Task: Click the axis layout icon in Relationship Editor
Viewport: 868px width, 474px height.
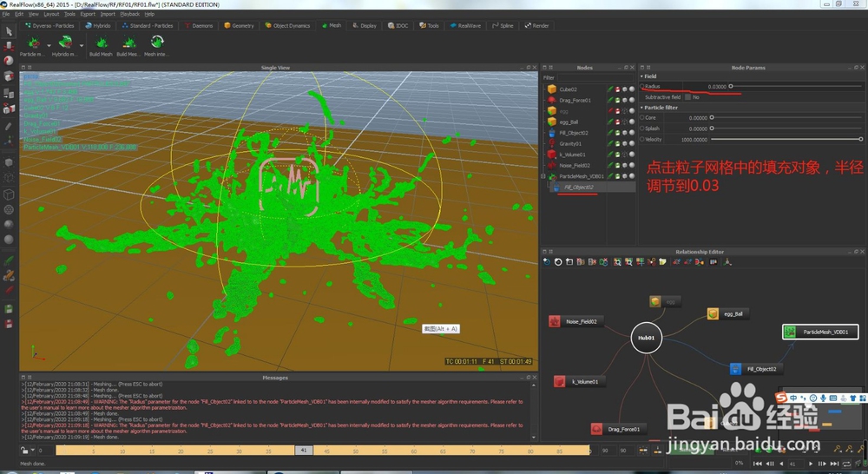Action: pyautogui.click(x=727, y=262)
